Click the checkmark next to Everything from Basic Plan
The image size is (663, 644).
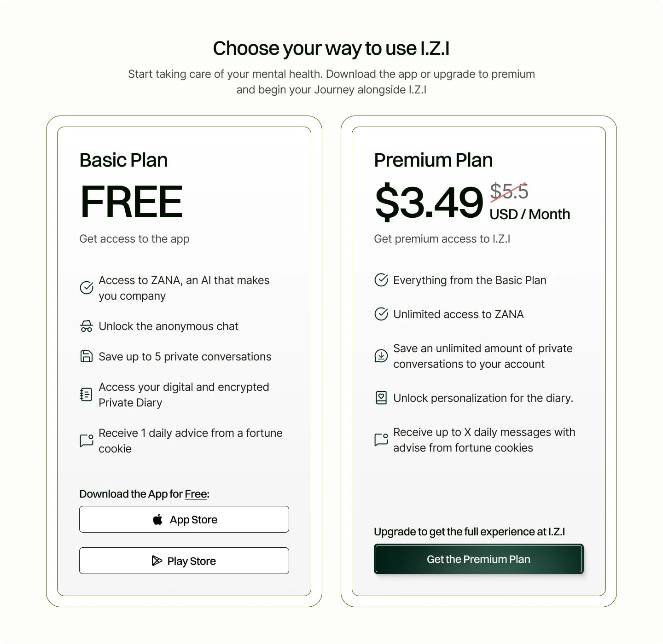coord(381,280)
